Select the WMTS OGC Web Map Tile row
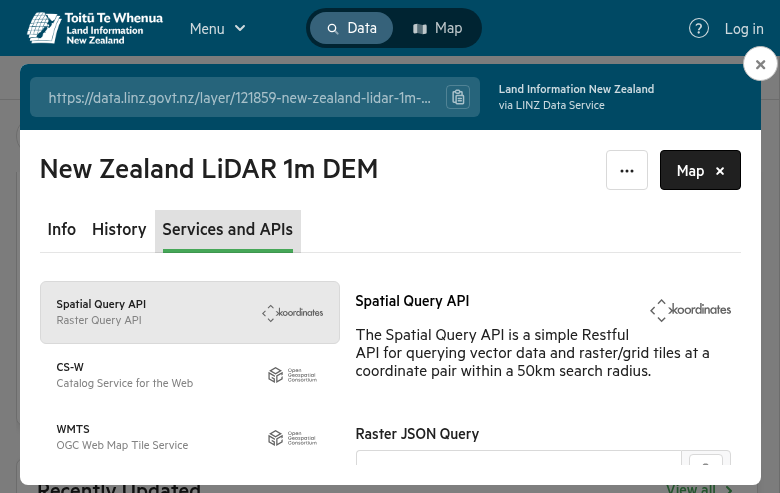This screenshot has height=493, width=780. click(x=190, y=437)
